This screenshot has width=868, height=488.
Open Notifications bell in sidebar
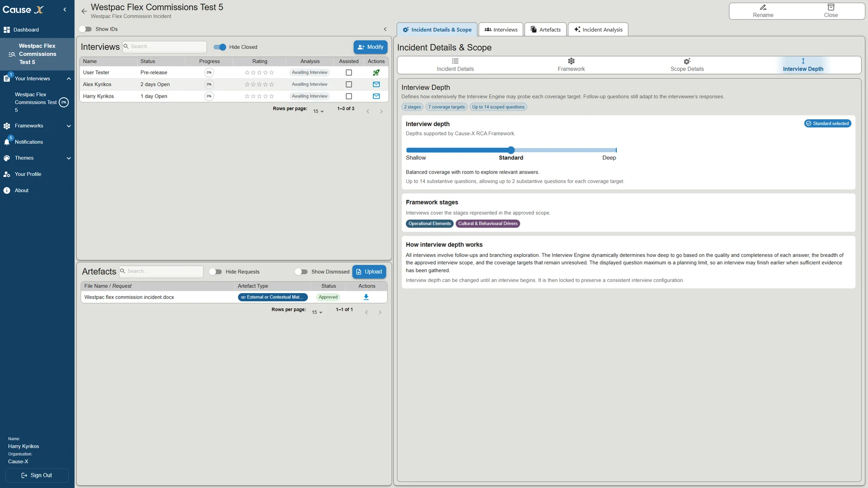pyautogui.click(x=7, y=142)
